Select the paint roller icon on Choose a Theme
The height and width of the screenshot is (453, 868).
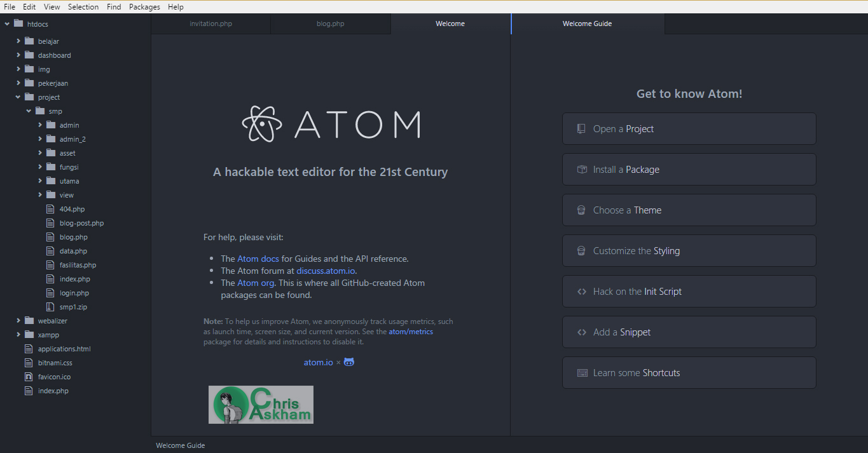point(581,210)
